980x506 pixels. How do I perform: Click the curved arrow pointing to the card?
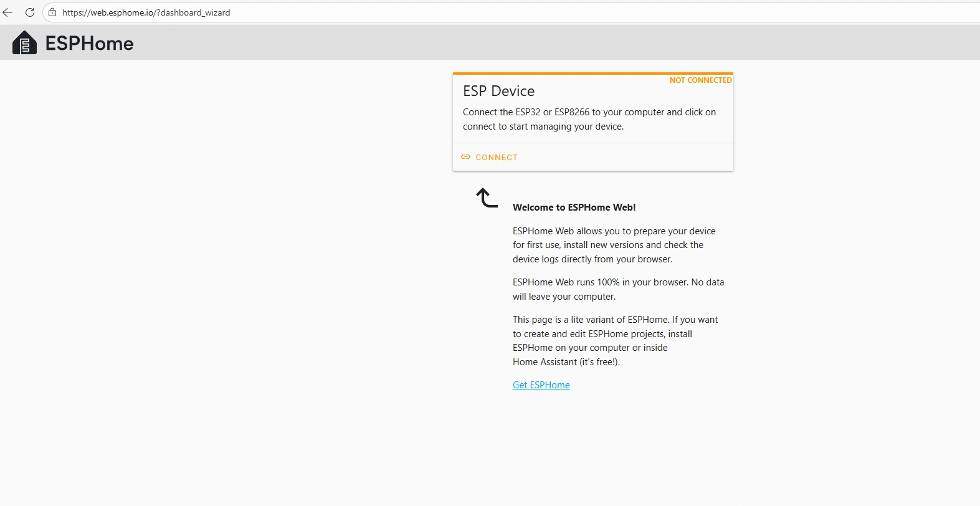(487, 198)
